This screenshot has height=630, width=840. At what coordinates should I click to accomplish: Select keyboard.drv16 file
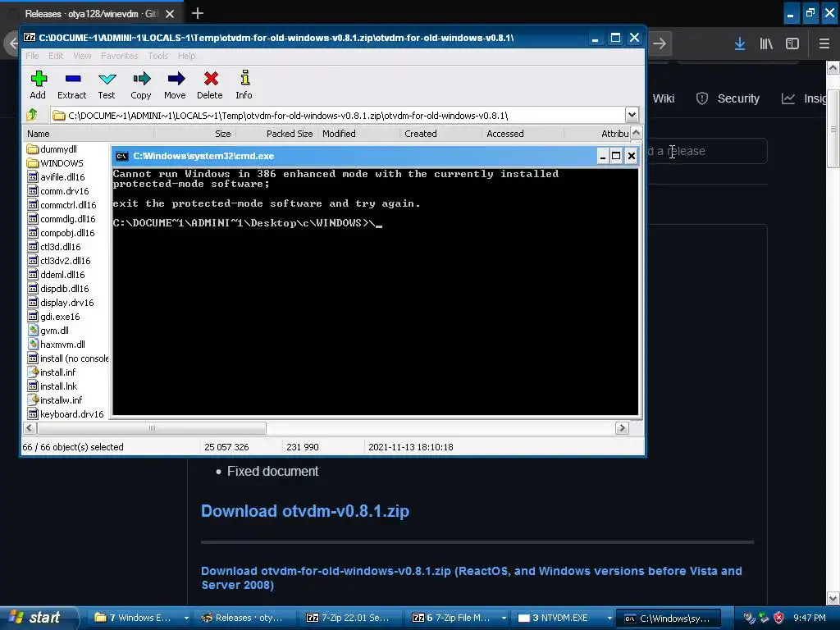coord(66,413)
